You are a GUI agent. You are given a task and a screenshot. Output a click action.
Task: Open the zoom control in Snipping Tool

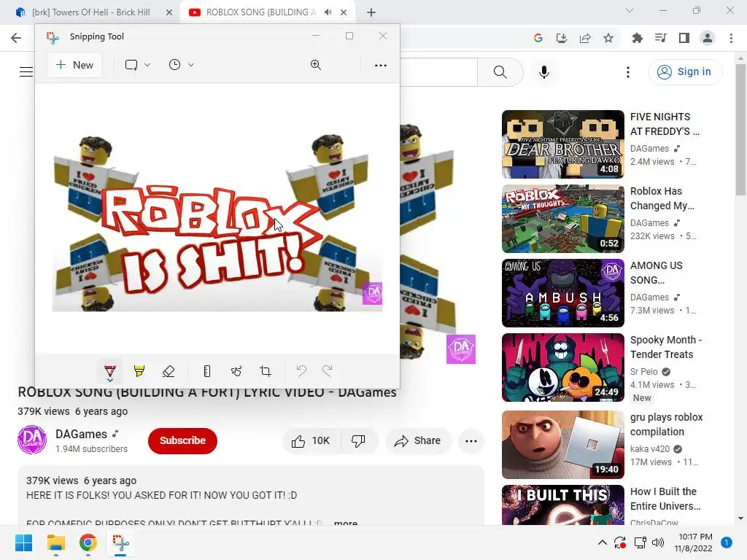315,65
